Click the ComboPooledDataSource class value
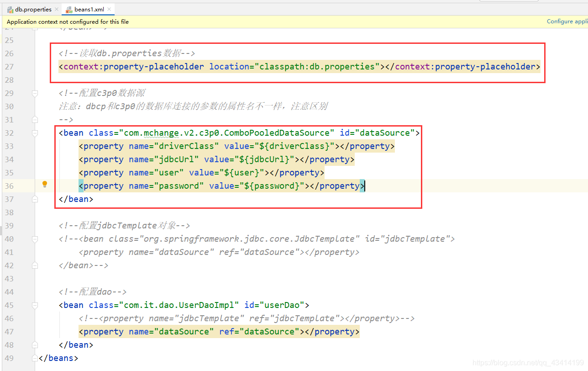Viewport: 588px width, 371px height. point(227,133)
